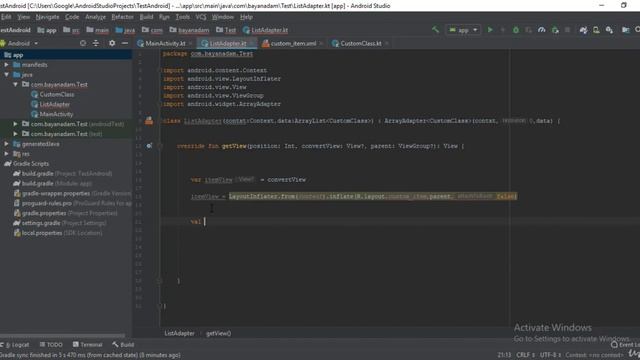The width and height of the screenshot is (640, 360).
Task: Open the Refactor menu
Action: pos(122,17)
